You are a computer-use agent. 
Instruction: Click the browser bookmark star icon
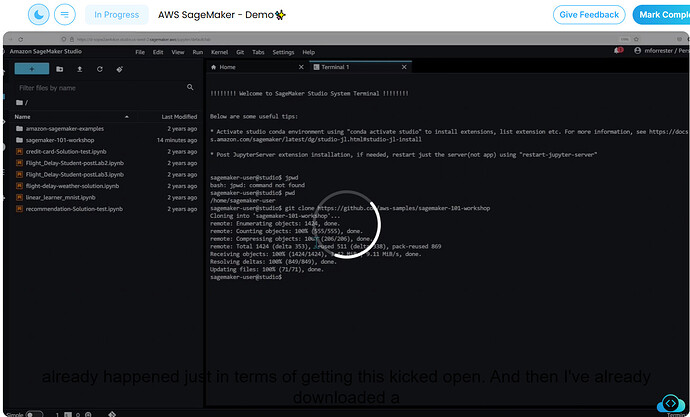[636, 39]
